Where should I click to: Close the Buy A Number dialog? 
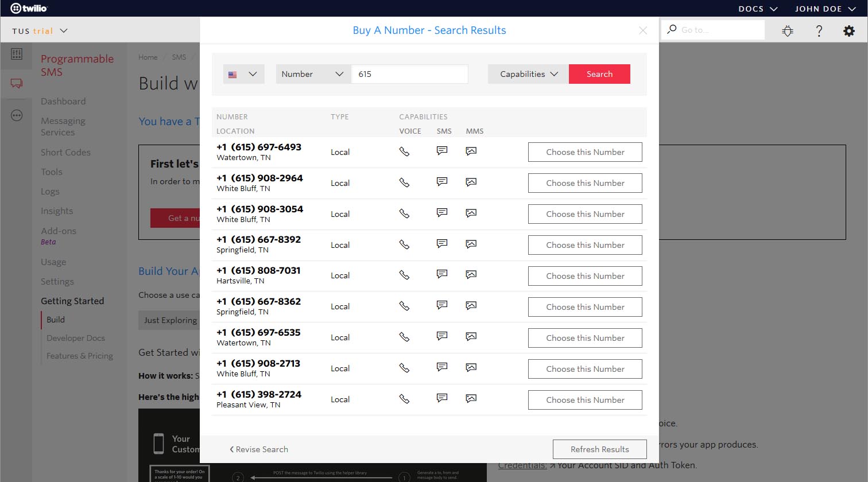coord(643,30)
